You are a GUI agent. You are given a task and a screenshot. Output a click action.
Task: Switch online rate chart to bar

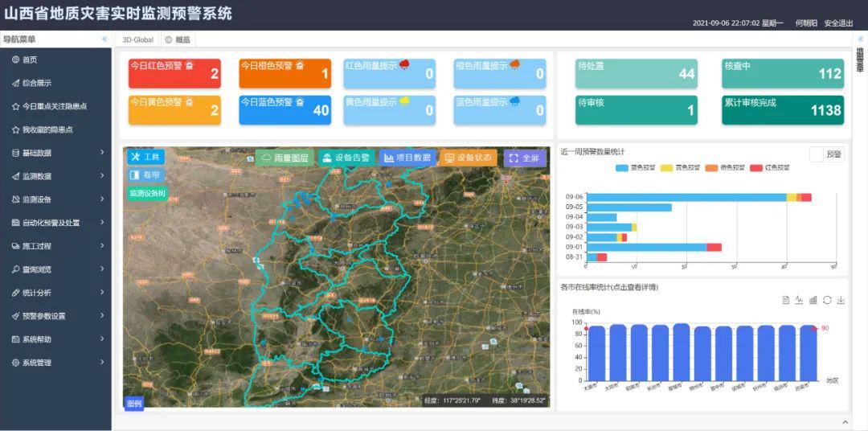coord(813,300)
